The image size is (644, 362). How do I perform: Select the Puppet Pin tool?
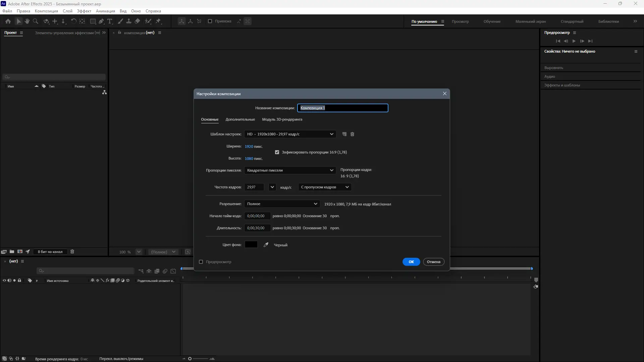click(159, 21)
